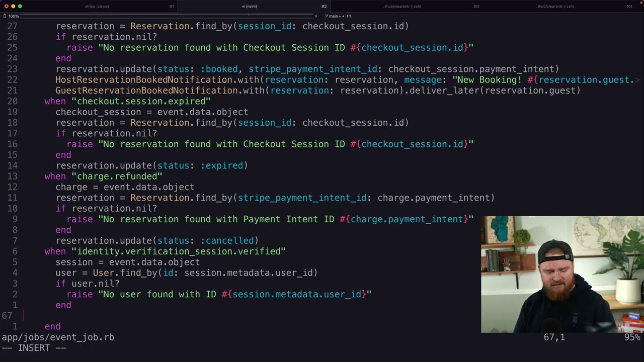The height and width of the screenshot is (362, 644).
Task: Click the find_by session_id on line 27
Action: tap(232, 26)
